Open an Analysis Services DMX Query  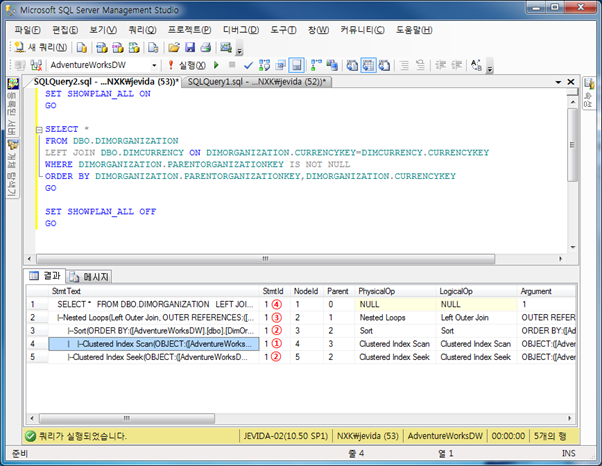point(118,47)
